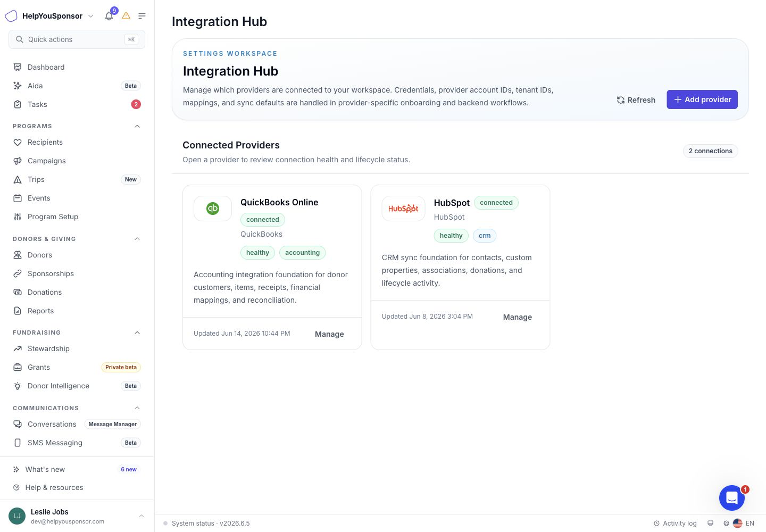Collapse the Donors & Giving section
The width and height of the screenshot is (766, 532).
(x=137, y=239)
